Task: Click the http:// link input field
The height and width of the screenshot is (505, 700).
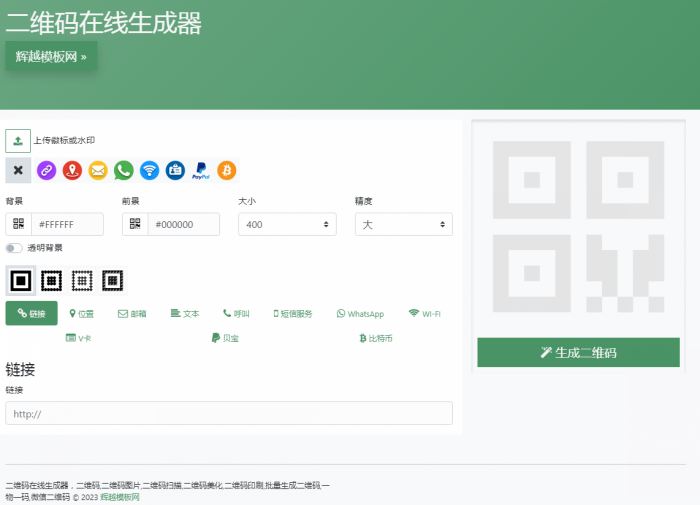Action: pyautogui.click(x=228, y=413)
